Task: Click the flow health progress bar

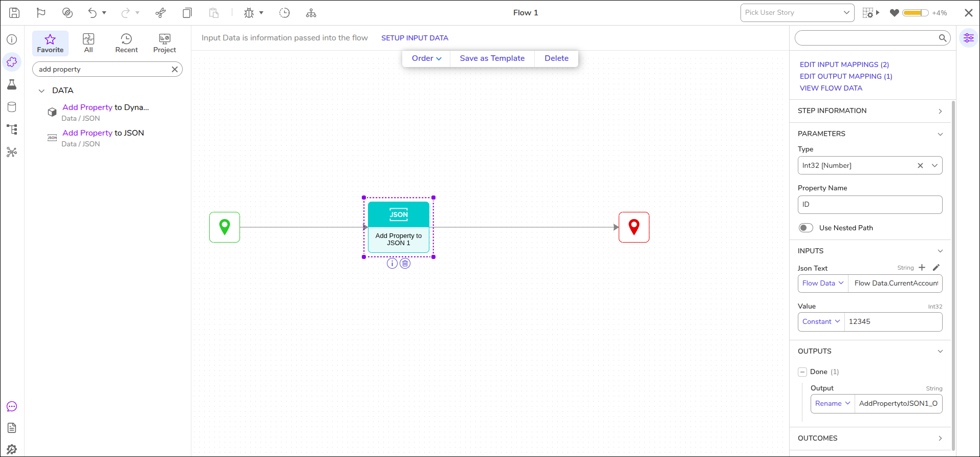Action: point(915,13)
